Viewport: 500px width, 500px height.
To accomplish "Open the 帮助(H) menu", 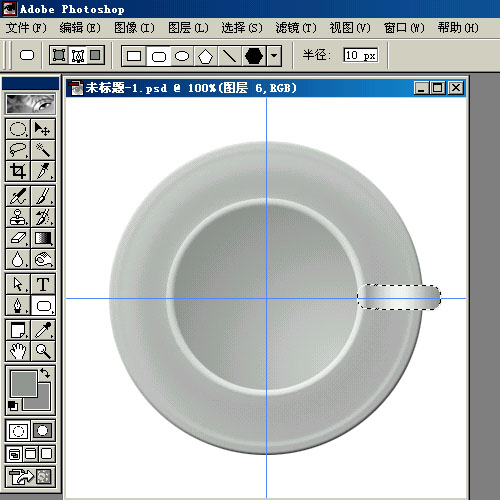I will tap(458, 28).
